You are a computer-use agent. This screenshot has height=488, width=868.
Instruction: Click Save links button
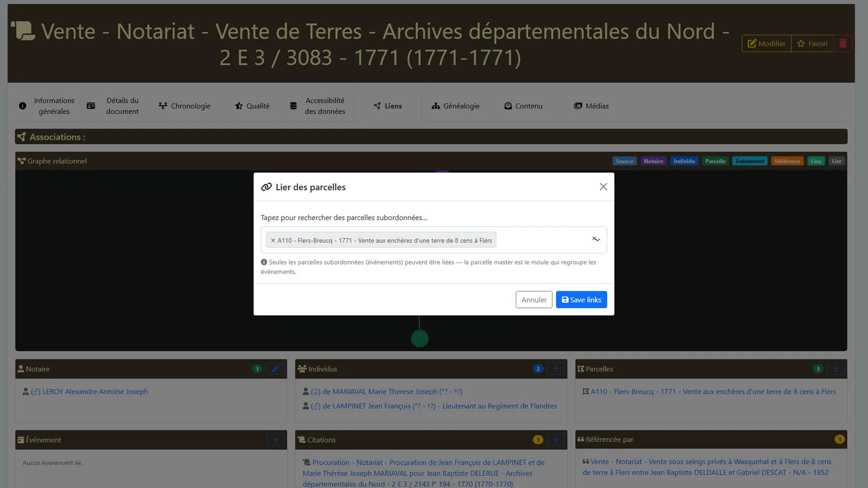(581, 300)
